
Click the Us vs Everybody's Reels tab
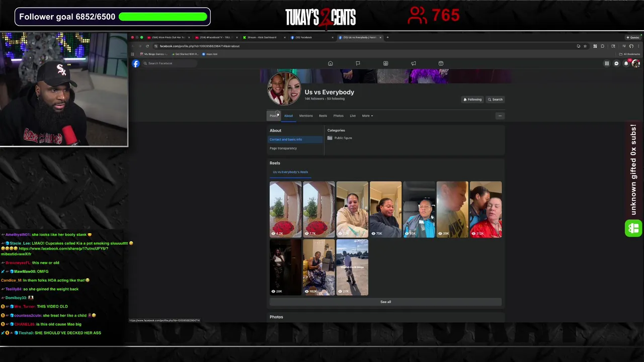(290, 172)
